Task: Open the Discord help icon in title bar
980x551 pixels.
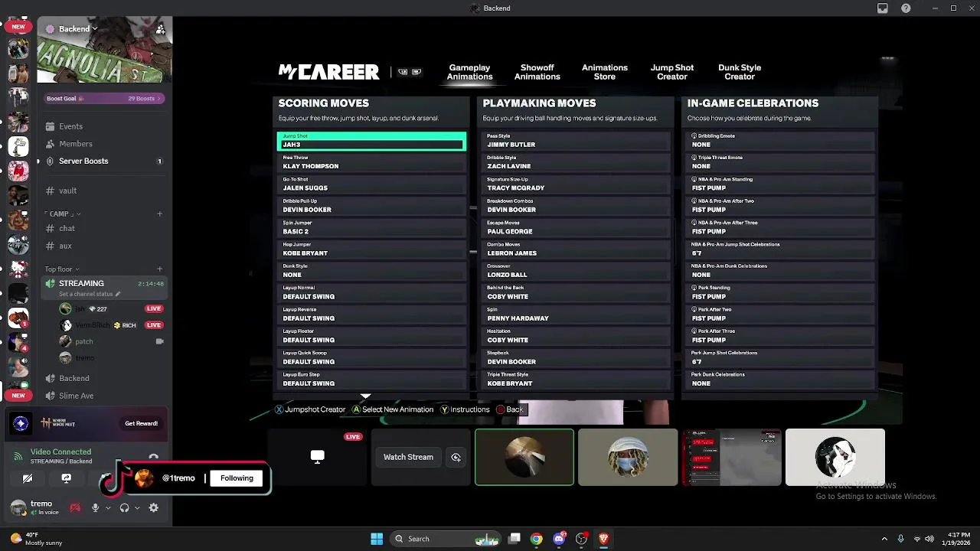Action: [906, 8]
